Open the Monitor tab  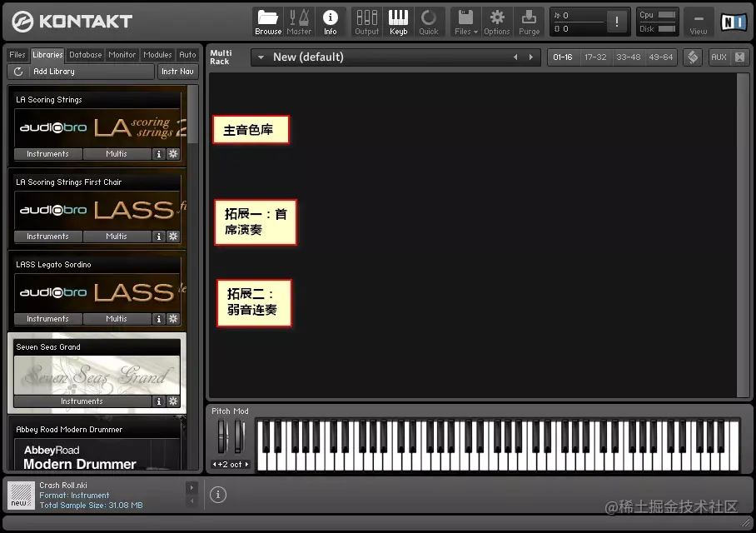(x=122, y=54)
